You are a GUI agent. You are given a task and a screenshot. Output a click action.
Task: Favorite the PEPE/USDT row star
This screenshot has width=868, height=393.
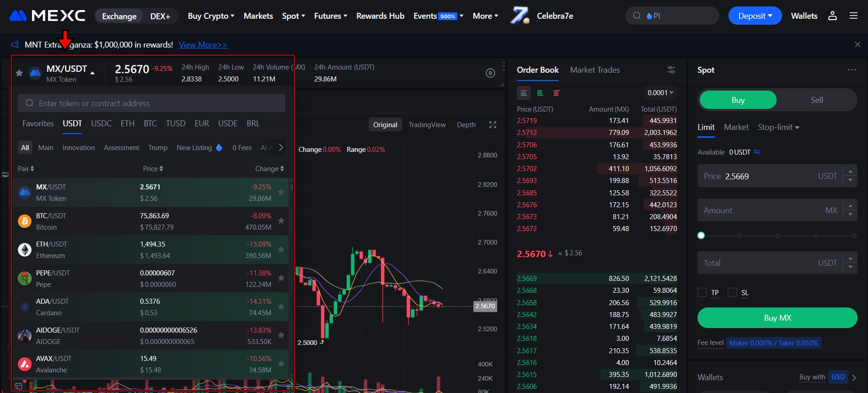click(281, 278)
